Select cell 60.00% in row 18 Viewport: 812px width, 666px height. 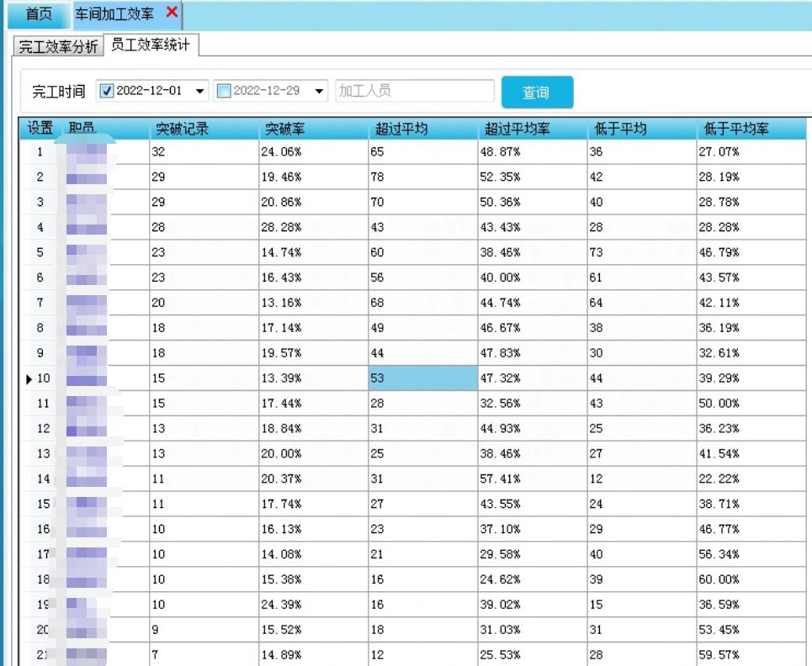(x=751, y=580)
